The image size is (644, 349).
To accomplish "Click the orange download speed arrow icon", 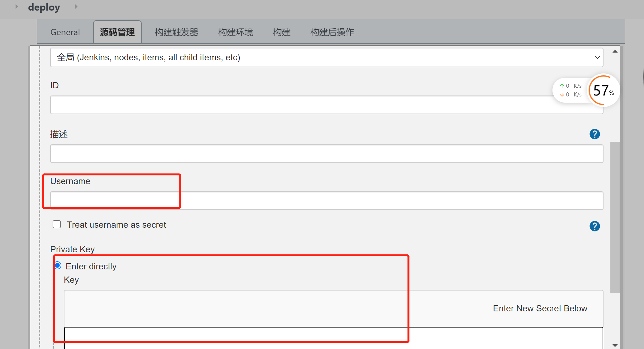I will 562,95.
